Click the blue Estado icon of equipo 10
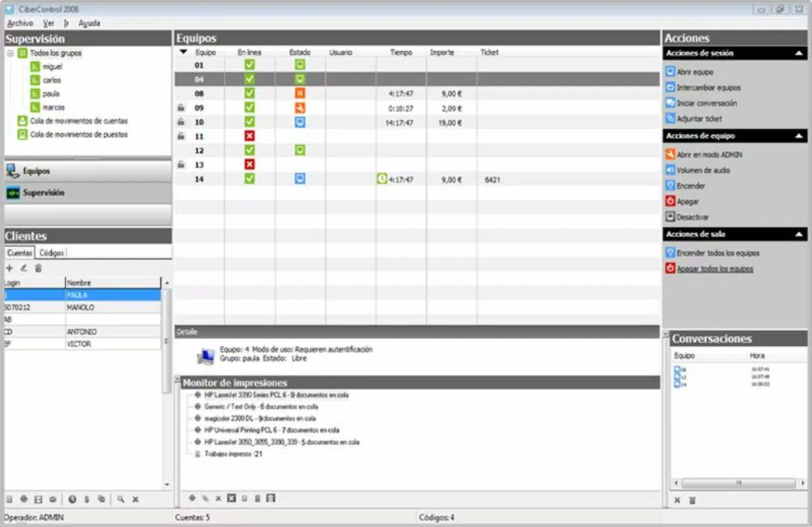 coord(300,122)
